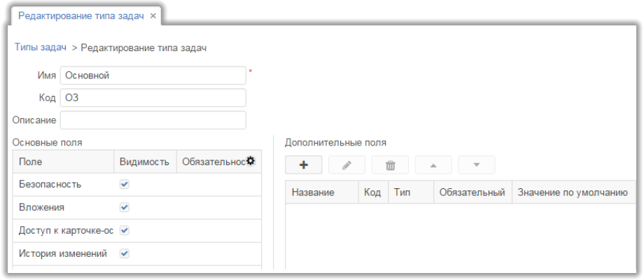
Task: Click the pencil edit button for additional fields
Action: coord(346,165)
